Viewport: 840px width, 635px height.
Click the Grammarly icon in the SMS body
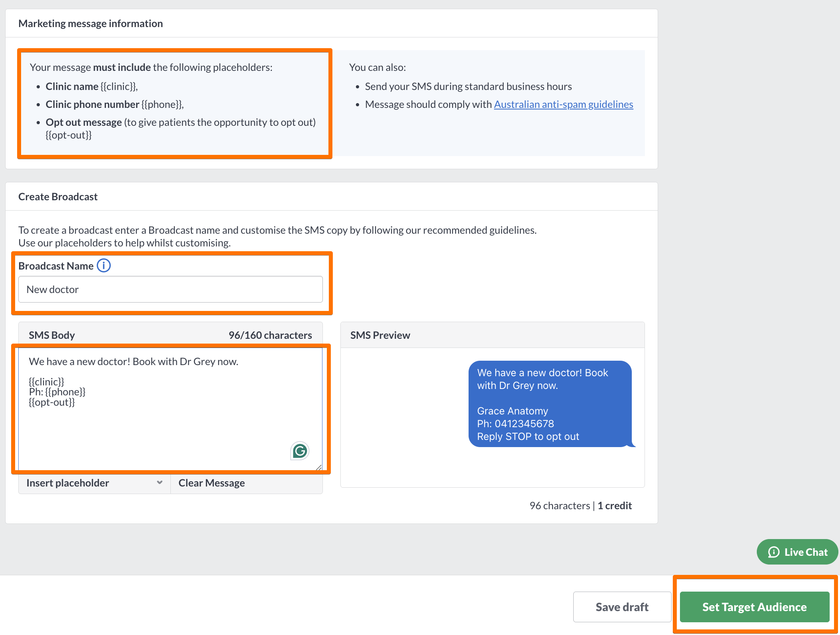[x=300, y=451]
